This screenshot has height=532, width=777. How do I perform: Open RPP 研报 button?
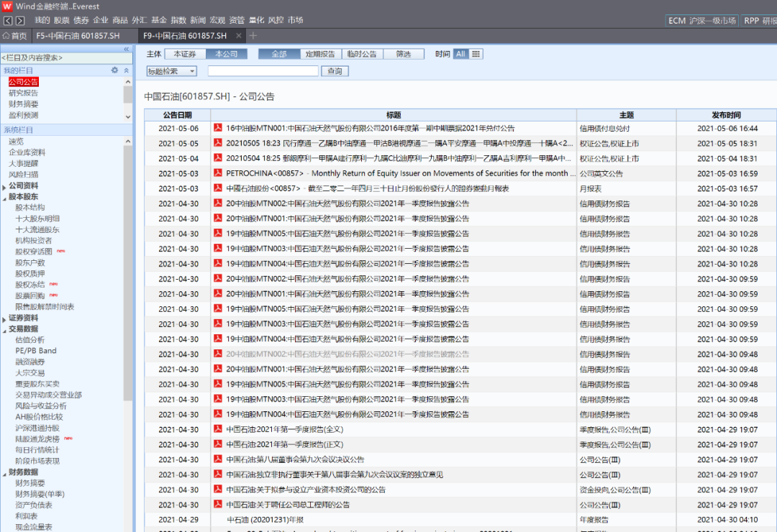(x=759, y=21)
